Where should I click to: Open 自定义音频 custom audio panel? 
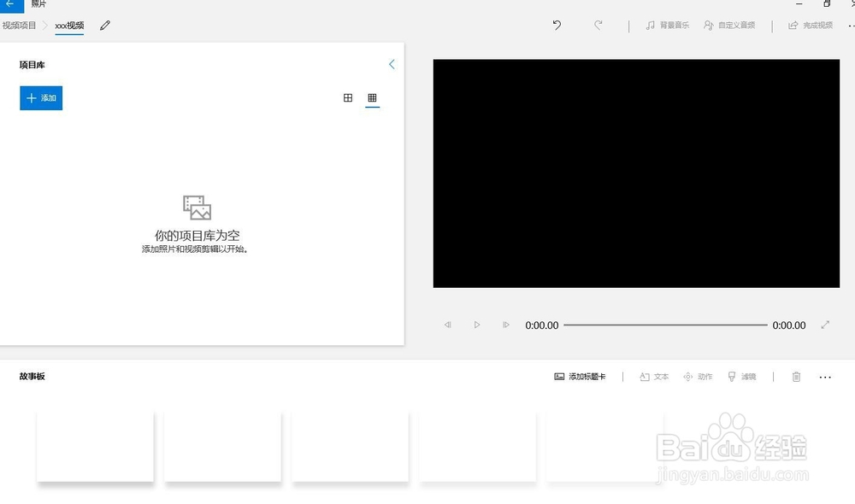pyautogui.click(x=731, y=26)
